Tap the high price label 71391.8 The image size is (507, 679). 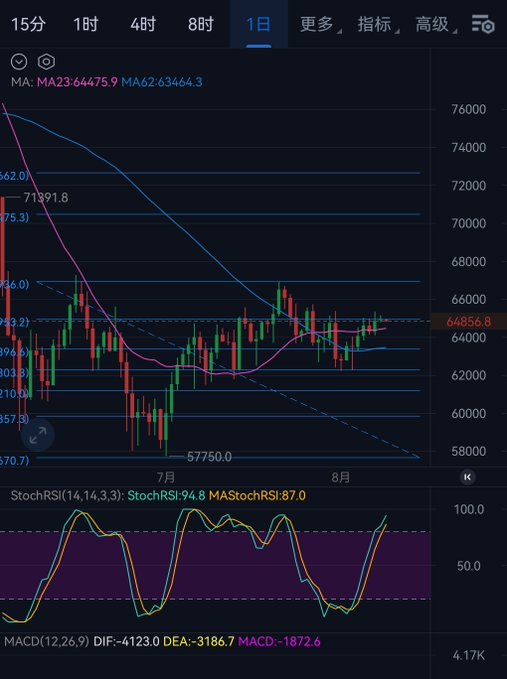coord(46,198)
